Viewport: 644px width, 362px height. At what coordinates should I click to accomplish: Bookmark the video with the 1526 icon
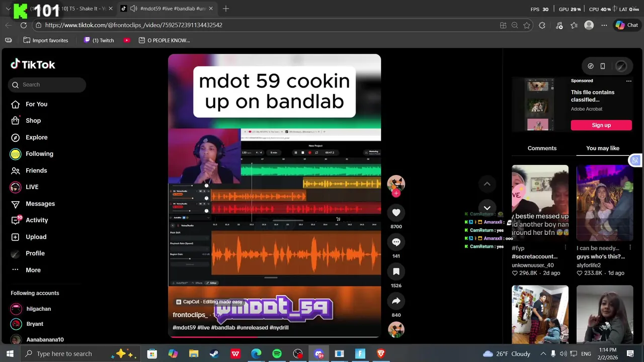(x=396, y=271)
